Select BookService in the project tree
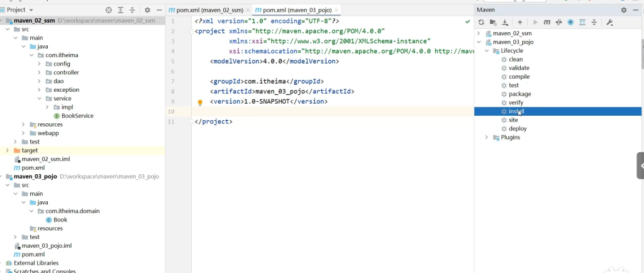644x273 pixels. tap(77, 116)
